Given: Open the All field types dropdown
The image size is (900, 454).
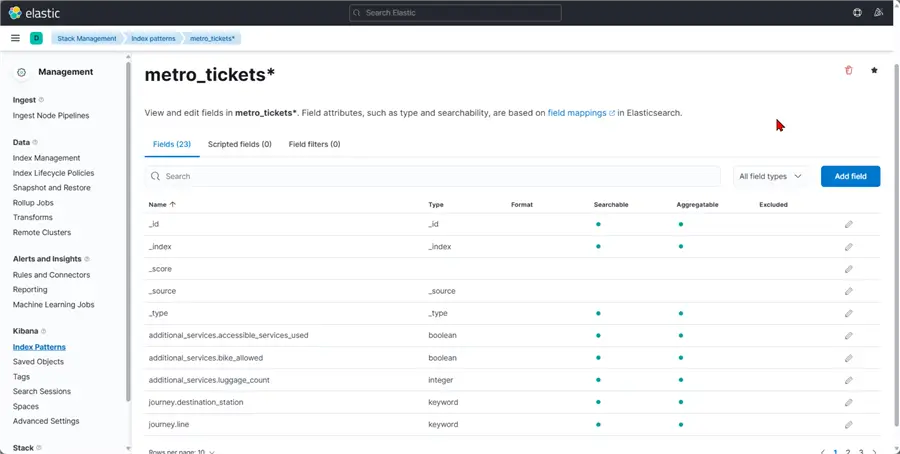Looking at the screenshot, I should pos(770,176).
